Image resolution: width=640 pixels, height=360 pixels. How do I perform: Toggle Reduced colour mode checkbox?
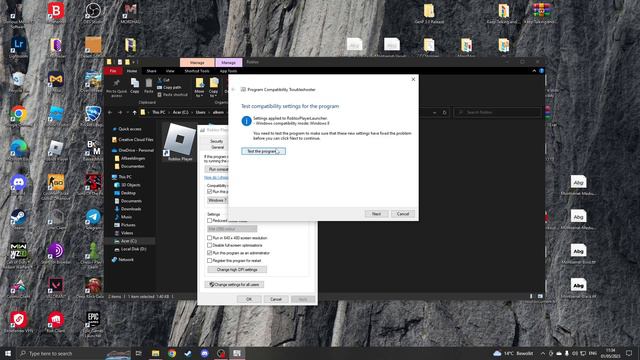[x=209, y=220]
